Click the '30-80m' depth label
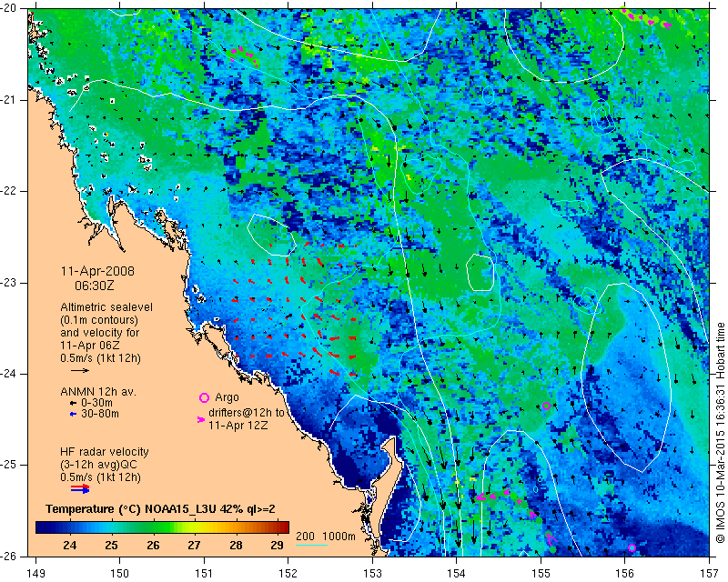Viewport: 728px width, 582px height. (x=100, y=414)
